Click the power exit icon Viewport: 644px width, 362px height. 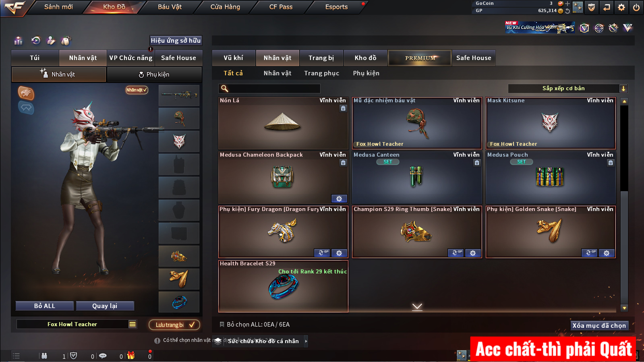click(636, 7)
